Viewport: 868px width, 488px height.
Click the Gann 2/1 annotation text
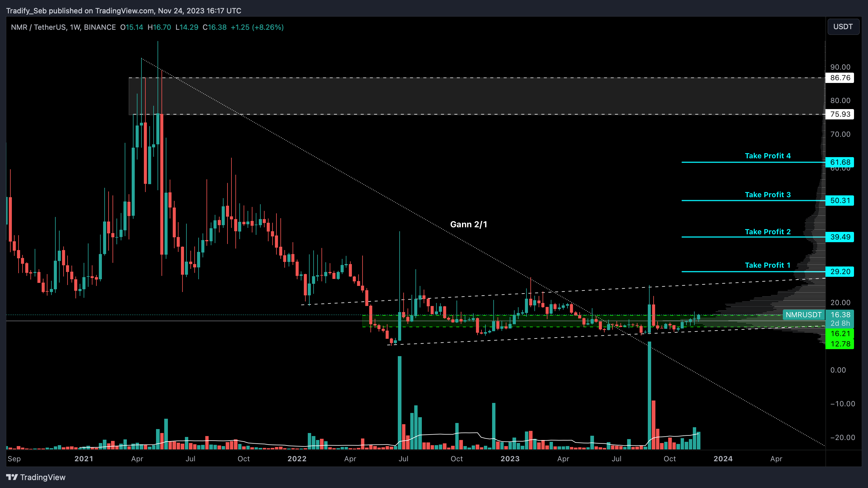468,225
